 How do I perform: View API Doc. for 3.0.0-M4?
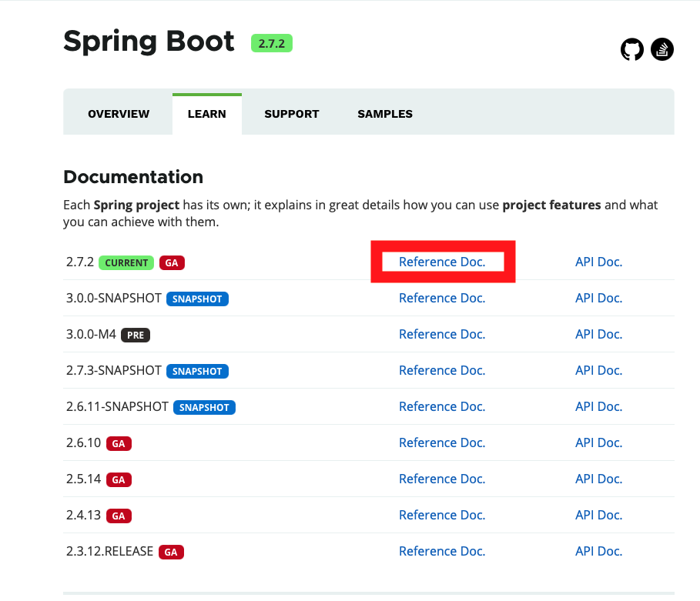598,334
